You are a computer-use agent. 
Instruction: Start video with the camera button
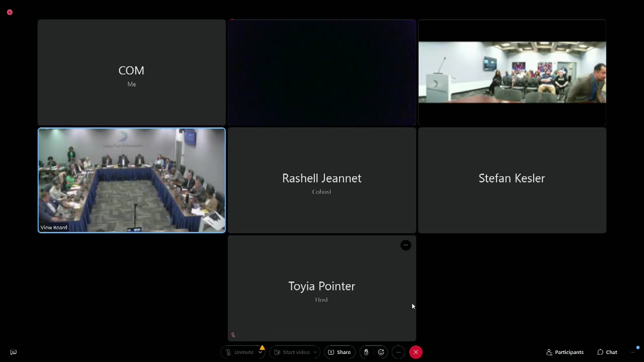292,352
